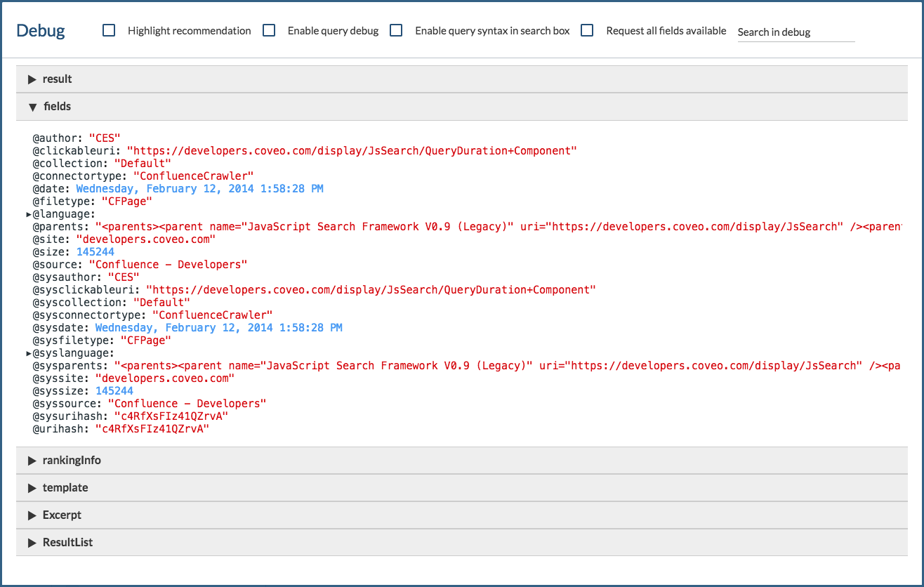
Task: Click the Search in debug input field
Action: (x=796, y=32)
